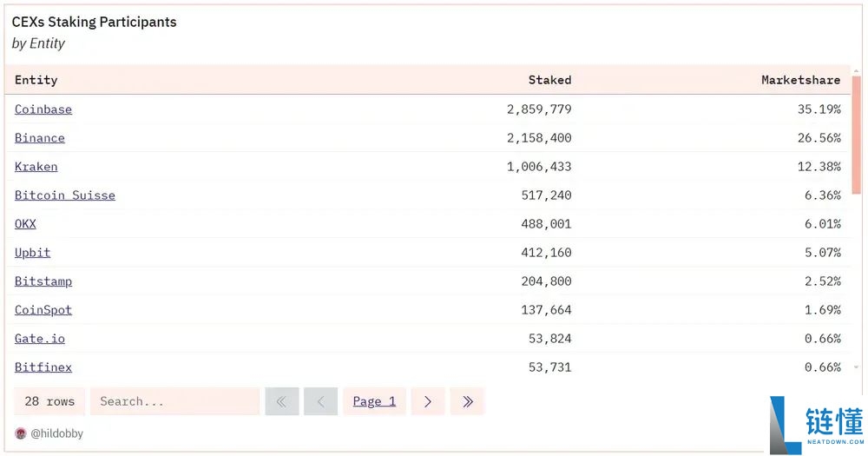
Task: Select staked value 517,240
Action: [x=546, y=195]
